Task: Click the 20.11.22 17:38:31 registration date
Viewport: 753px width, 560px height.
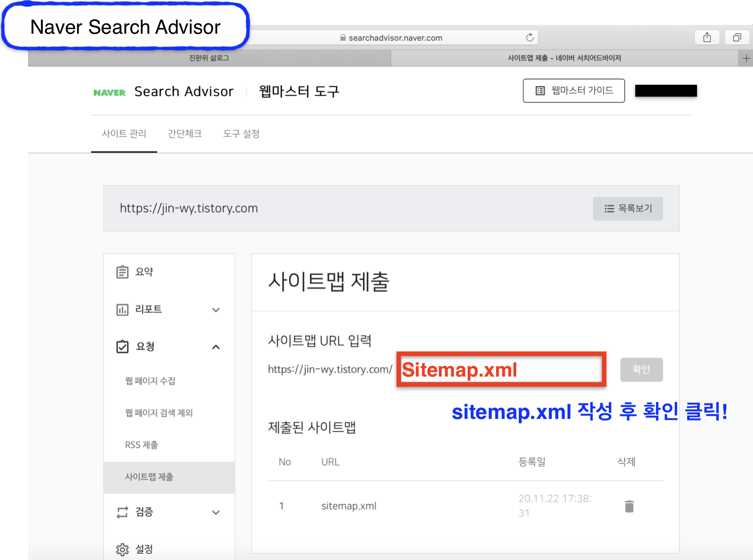Action: pyautogui.click(x=555, y=506)
